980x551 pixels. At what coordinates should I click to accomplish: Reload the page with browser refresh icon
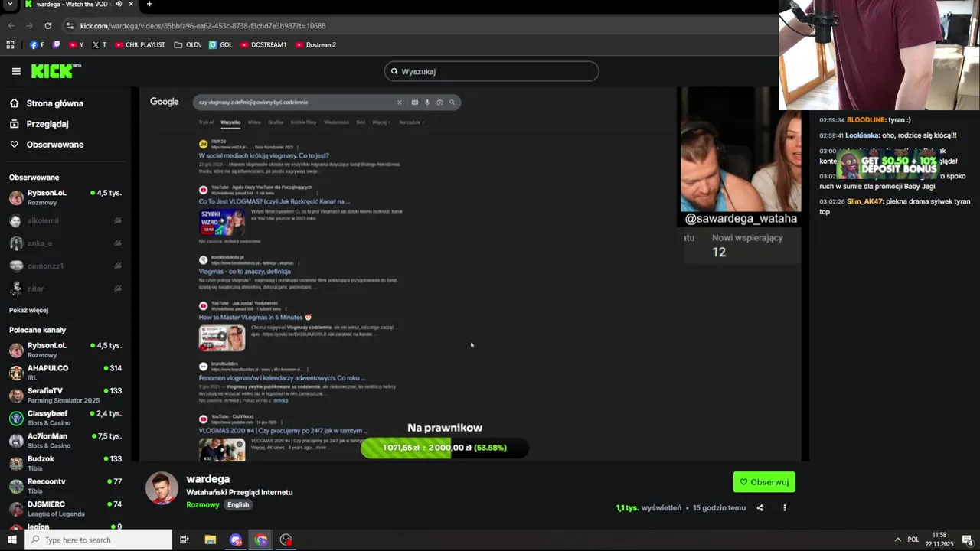pyautogui.click(x=47, y=25)
